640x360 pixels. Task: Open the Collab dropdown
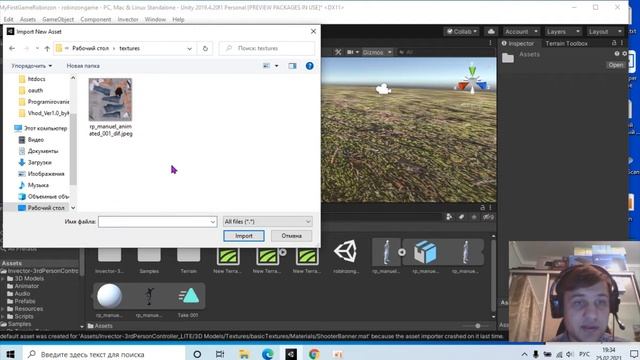coord(462,31)
